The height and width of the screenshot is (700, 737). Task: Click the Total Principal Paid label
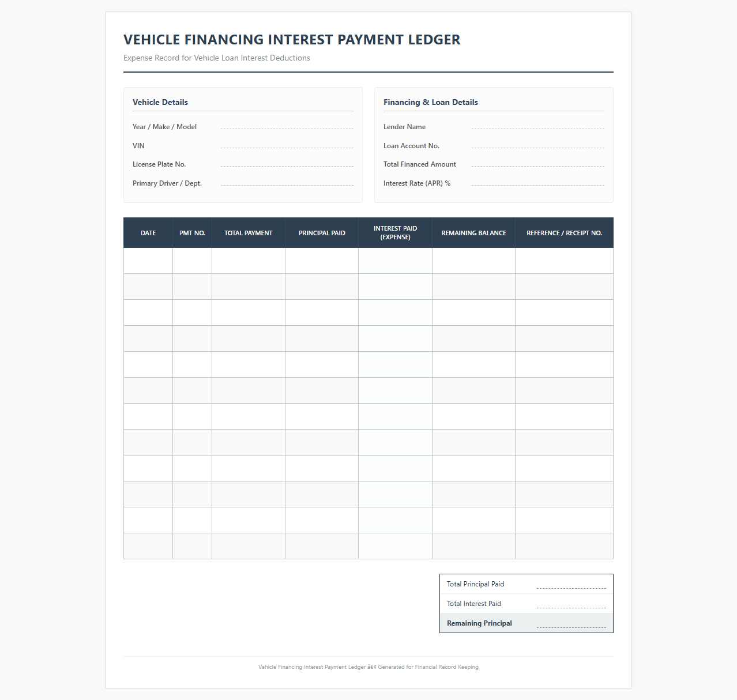[475, 584]
